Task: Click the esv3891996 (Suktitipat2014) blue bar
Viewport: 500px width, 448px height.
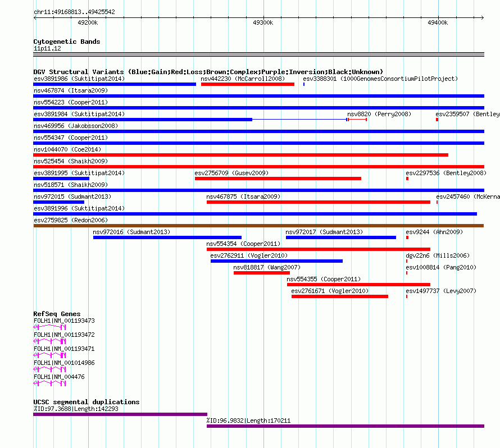Action: (255, 214)
